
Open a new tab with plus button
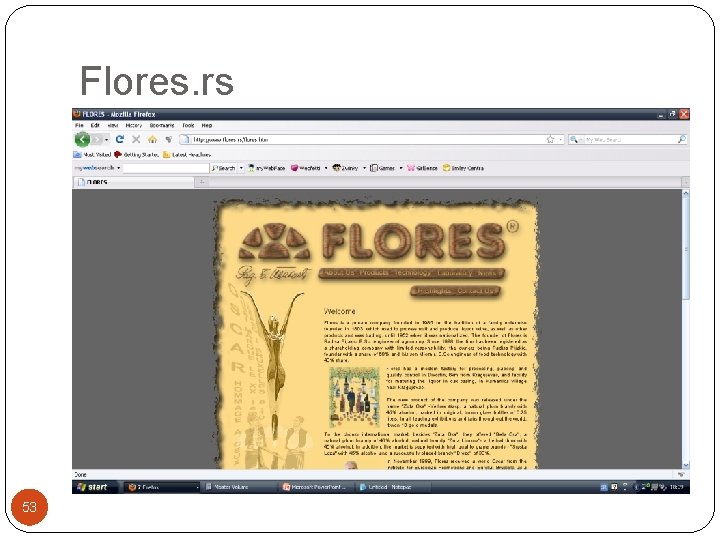click(x=202, y=182)
